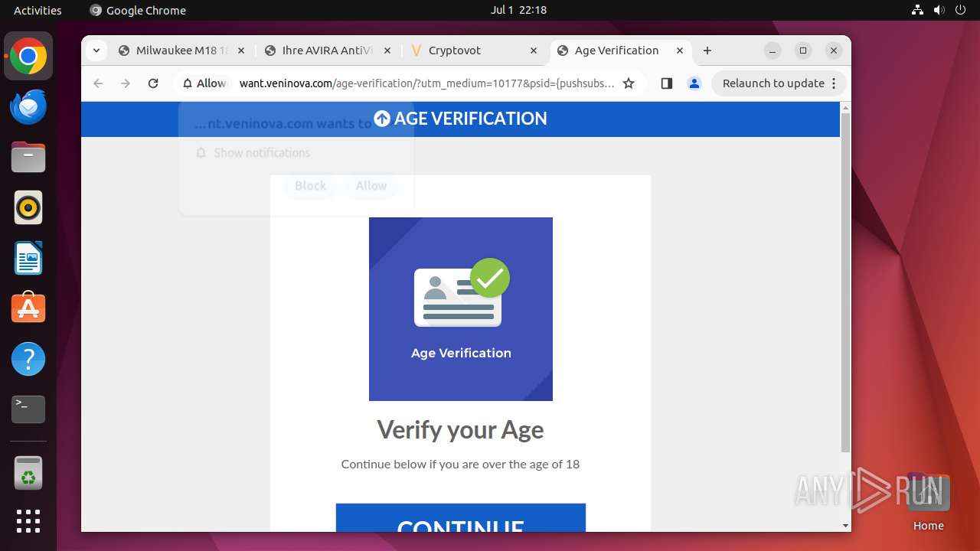Screen dimensions: 980x551
Task: Reload the current page
Action: pyautogui.click(x=153, y=83)
